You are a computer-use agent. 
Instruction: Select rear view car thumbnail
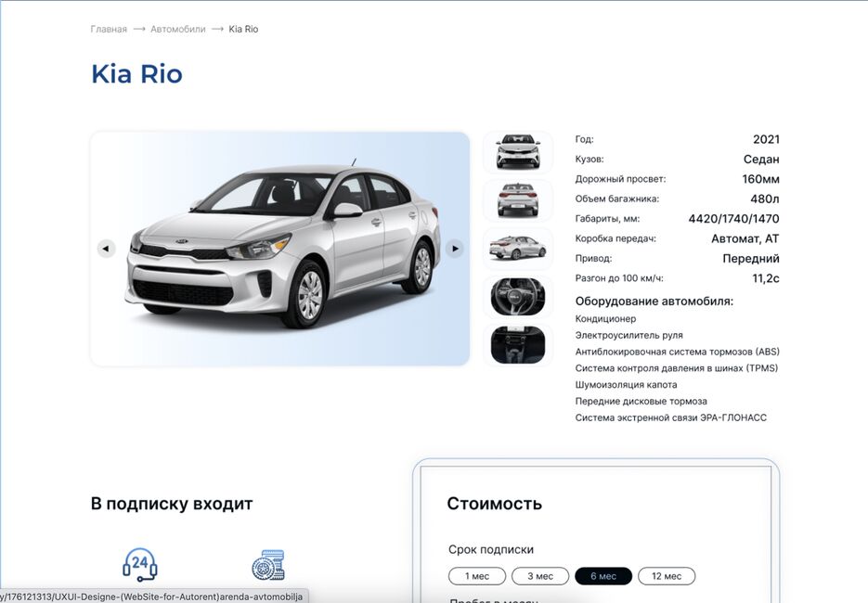(x=518, y=200)
